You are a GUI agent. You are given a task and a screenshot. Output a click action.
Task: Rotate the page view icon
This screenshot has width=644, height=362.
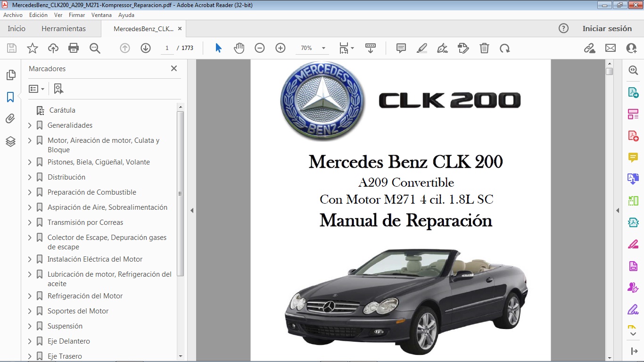coord(505,48)
